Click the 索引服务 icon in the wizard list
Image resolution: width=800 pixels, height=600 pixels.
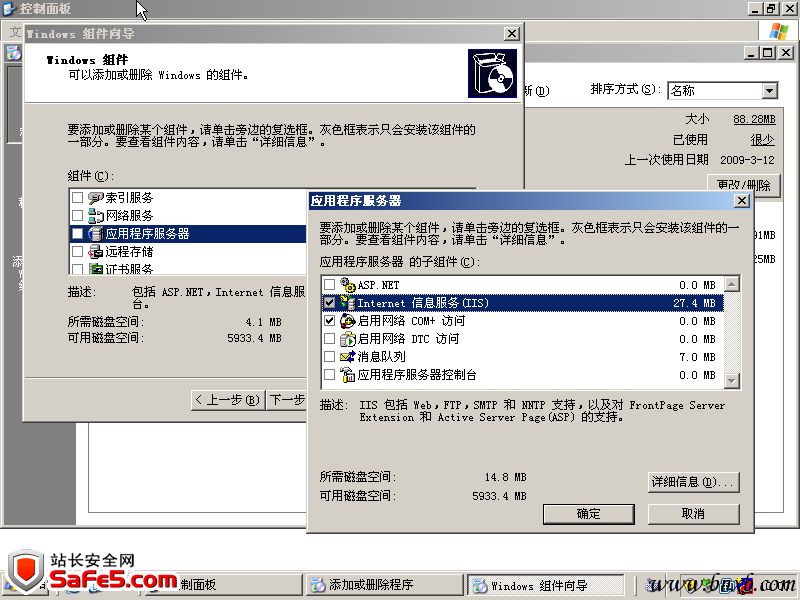[96, 198]
